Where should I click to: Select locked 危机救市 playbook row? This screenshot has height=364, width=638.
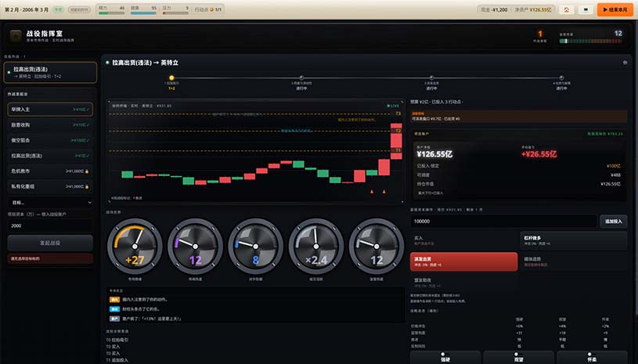coord(50,171)
